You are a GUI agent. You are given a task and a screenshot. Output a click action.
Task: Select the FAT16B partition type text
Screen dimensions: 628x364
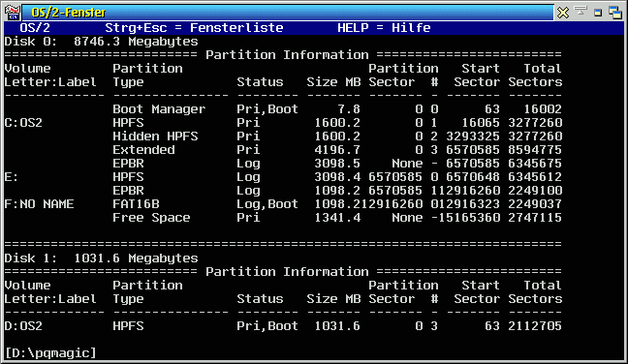(x=137, y=204)
